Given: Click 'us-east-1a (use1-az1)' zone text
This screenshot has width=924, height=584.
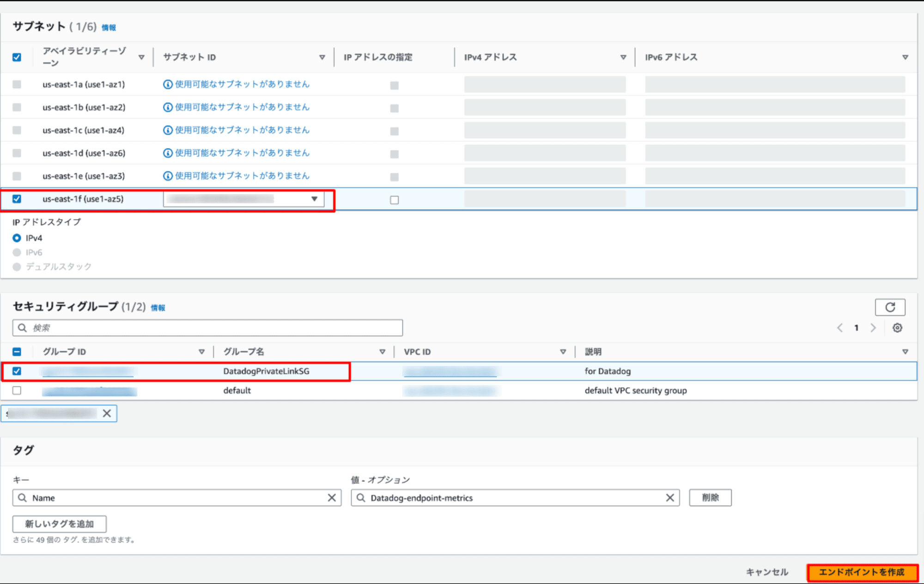Looking at the screenshot, I should click(x=84, y=85).
